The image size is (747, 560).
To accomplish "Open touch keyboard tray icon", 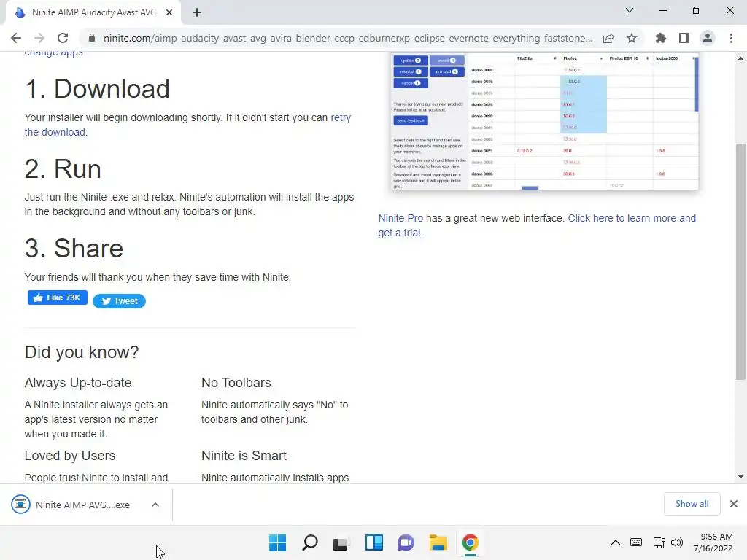I will [x=636, y=542].
